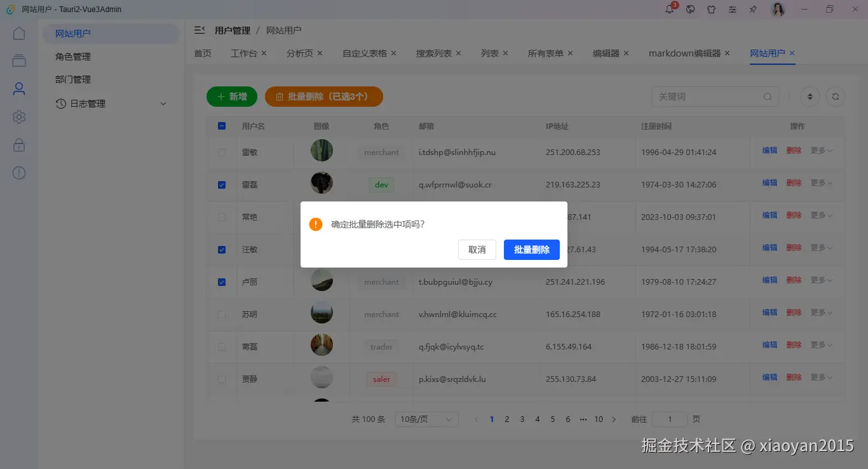This screenshot has width=868, height=469.
Task: Click the language switcher globe icon
Action: [x=690, y=9]
